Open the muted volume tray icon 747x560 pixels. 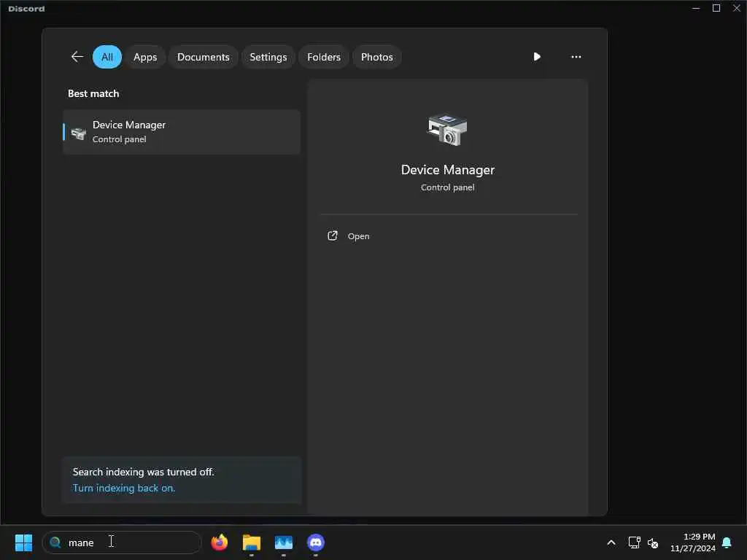pyautogui.click(x=653, y=542)
